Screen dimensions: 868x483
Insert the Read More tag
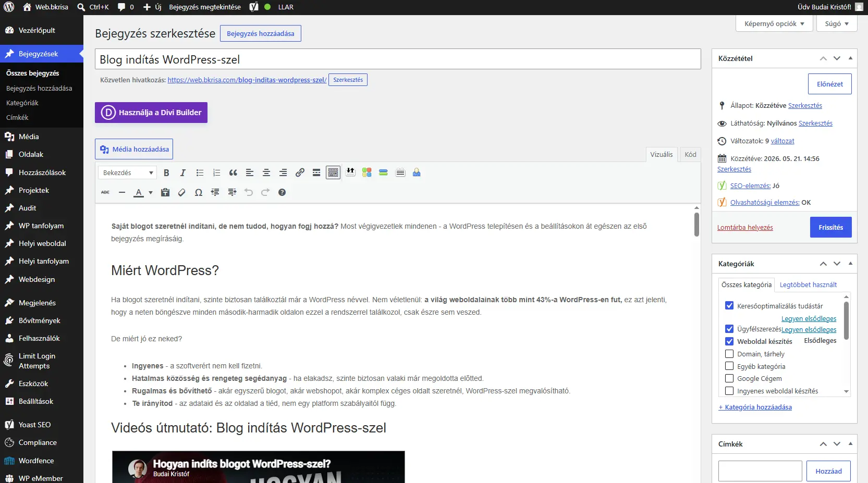click(316, 172)
